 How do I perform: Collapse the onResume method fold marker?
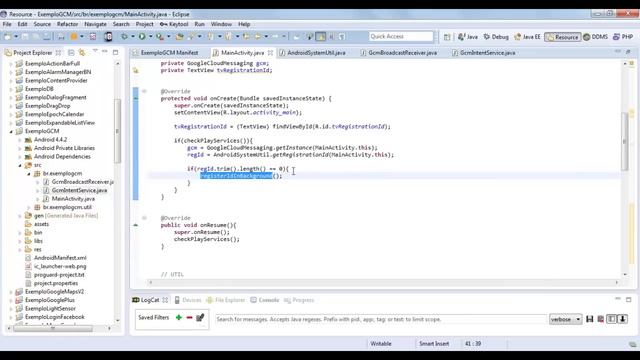point(144,218)
